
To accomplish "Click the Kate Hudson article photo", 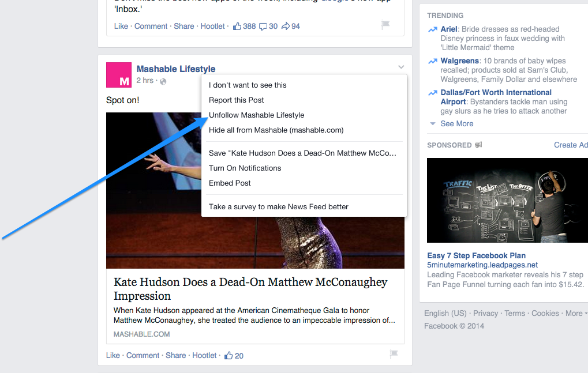I will (x=153, y=191).
